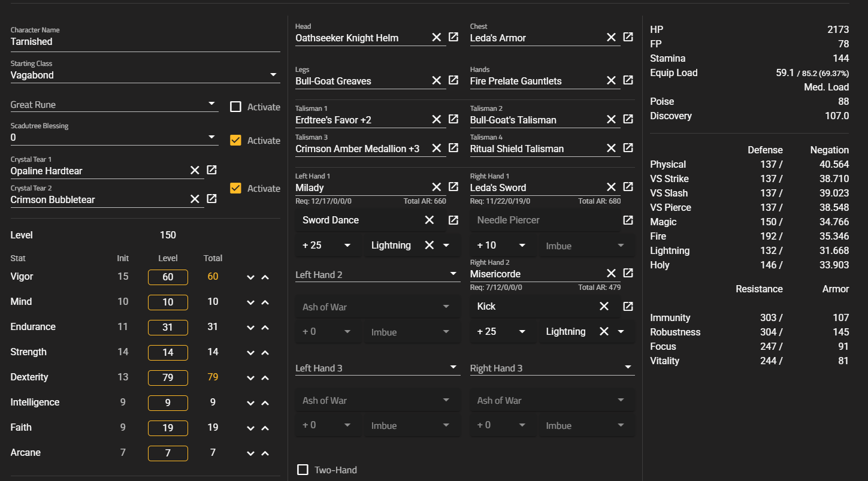Open Fire Prelate Gauntlets details link
This screenshot has height=481, width=868.
tap(628, 80)
